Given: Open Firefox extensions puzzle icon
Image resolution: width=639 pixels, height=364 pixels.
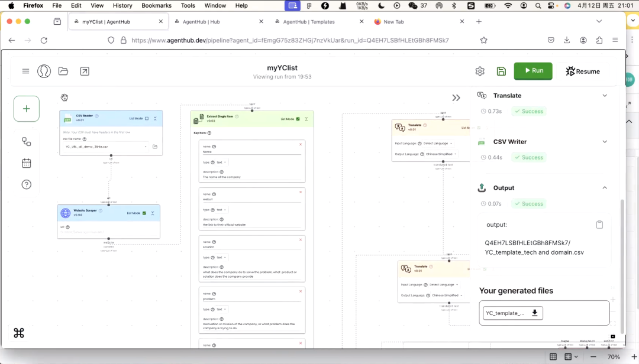Looking at the screenshot, I should pos(599,40).
